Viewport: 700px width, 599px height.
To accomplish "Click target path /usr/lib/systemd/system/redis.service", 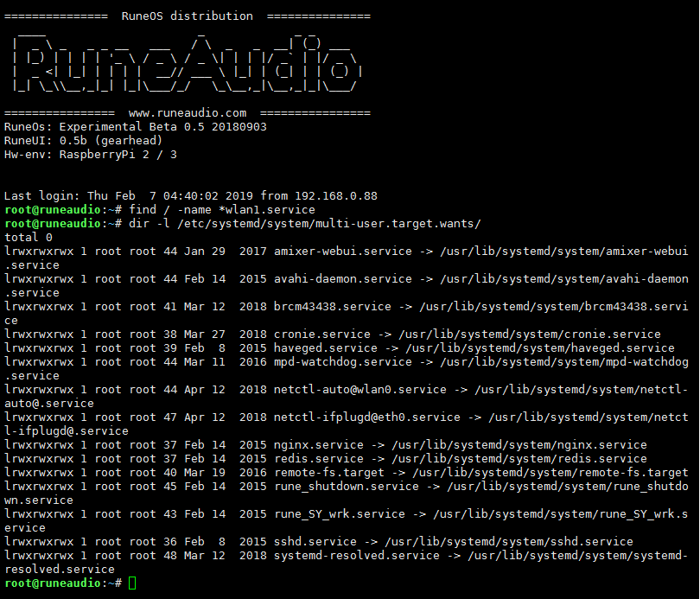I will click(x=519, y=459).
